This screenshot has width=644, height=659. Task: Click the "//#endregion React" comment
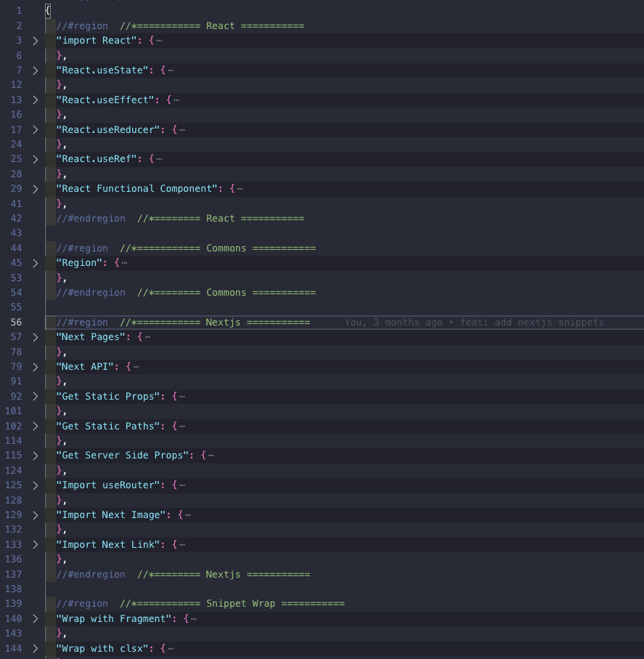(180, 219)
